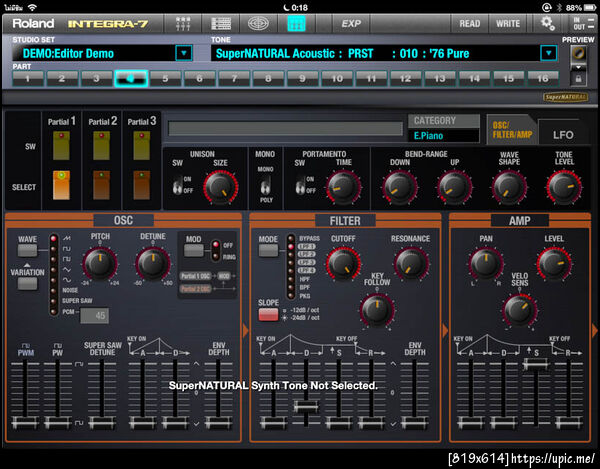
Task: Toggle the Portamento SW switch
Action: [x=300, y=185]
